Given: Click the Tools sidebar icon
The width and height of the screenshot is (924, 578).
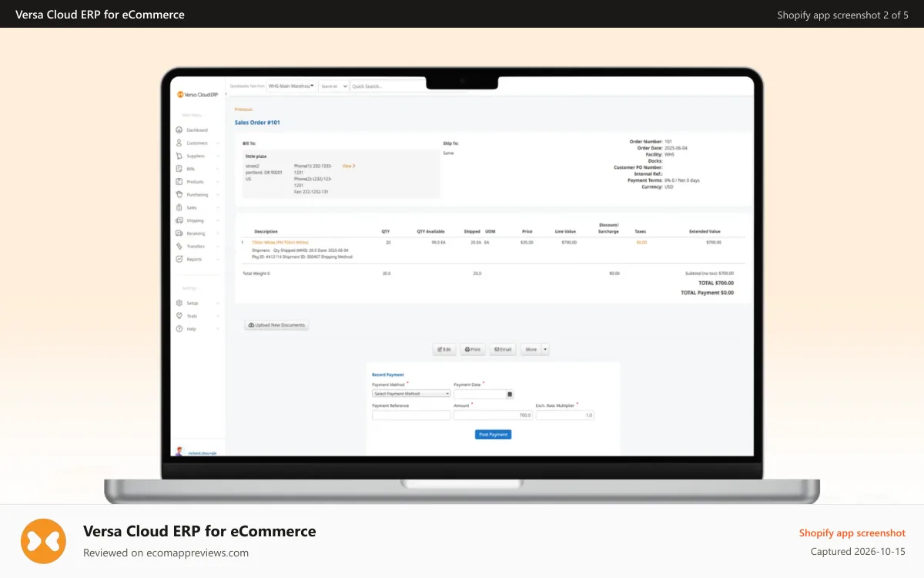Looking at the screenshot, I should (179, 316).
